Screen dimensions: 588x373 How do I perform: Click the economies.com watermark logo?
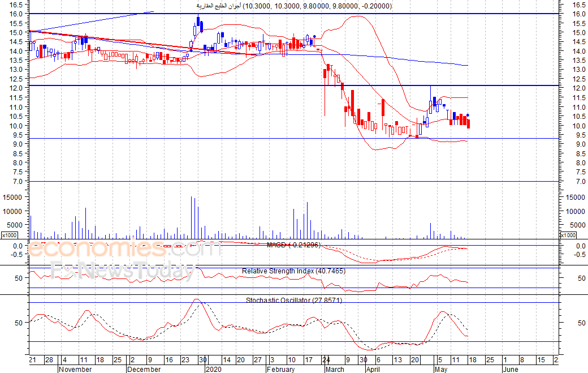124,249
